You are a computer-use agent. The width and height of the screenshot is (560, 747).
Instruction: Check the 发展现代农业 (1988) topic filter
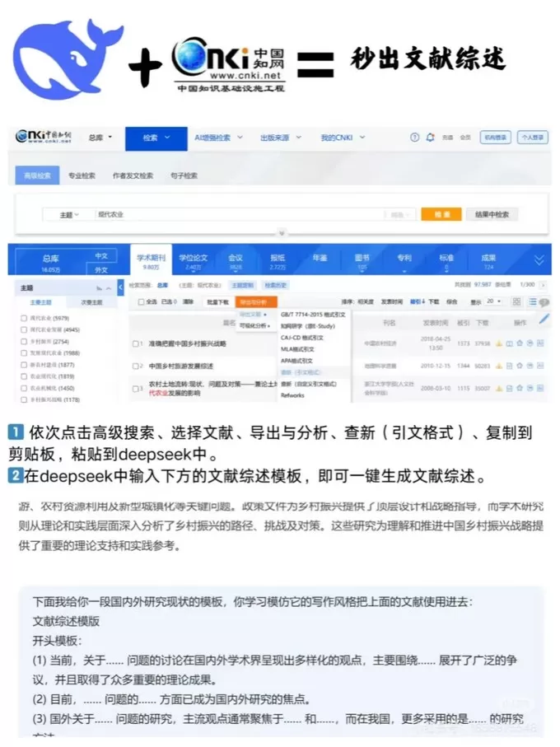(x=24, y=353)
